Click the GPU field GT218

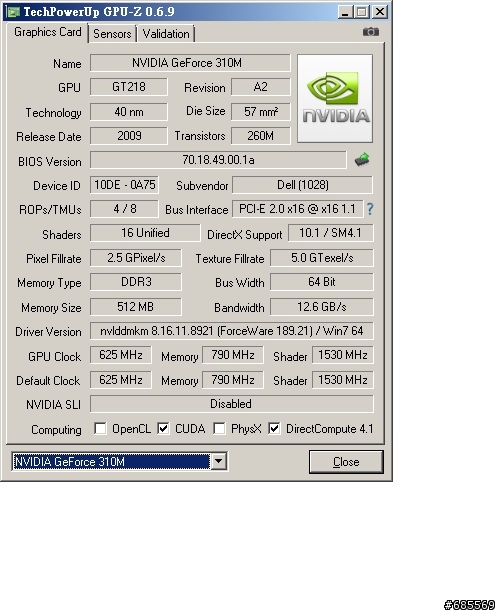pos(129,87)
